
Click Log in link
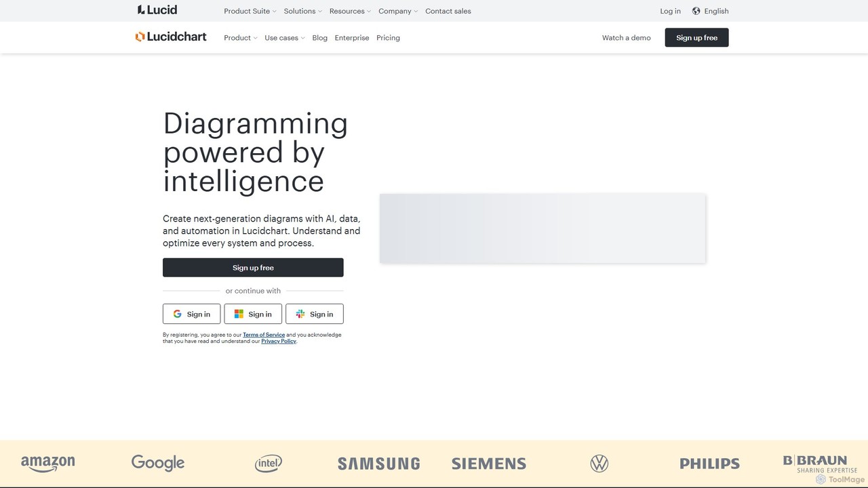(x=671, y=11)
